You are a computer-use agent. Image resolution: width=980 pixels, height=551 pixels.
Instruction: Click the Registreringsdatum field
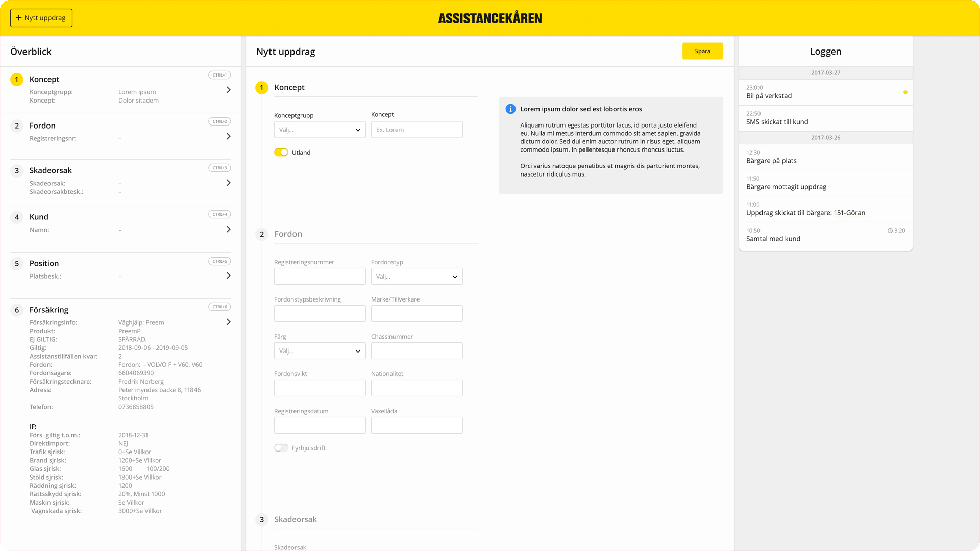[320, 425]
